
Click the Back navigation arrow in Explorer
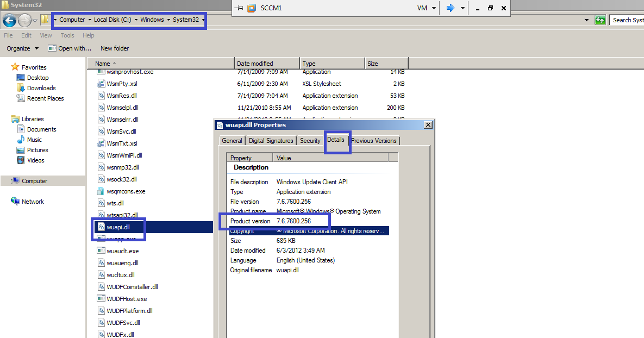pos(9,20)
